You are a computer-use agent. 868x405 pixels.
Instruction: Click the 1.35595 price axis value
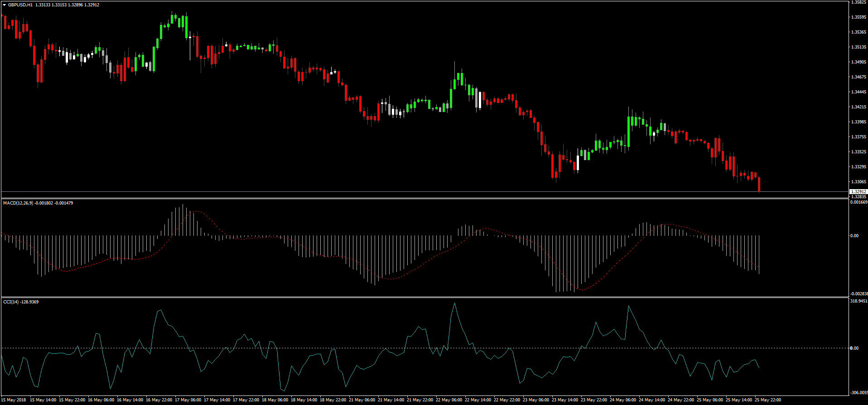859,17
